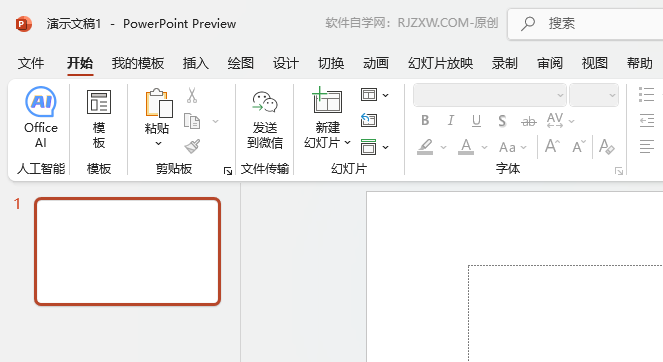The height and width of the screenshot is (362, 663).
Task: Click the search magnifier icon
Action: coord(528,23)
